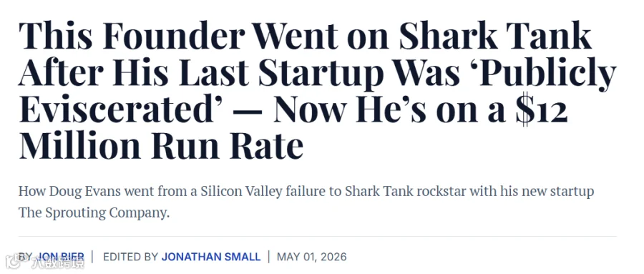Viewport: 644px width, 274px height.
Task: Click the 'BY' label before Jon Bier
Action: coord(26,257)
